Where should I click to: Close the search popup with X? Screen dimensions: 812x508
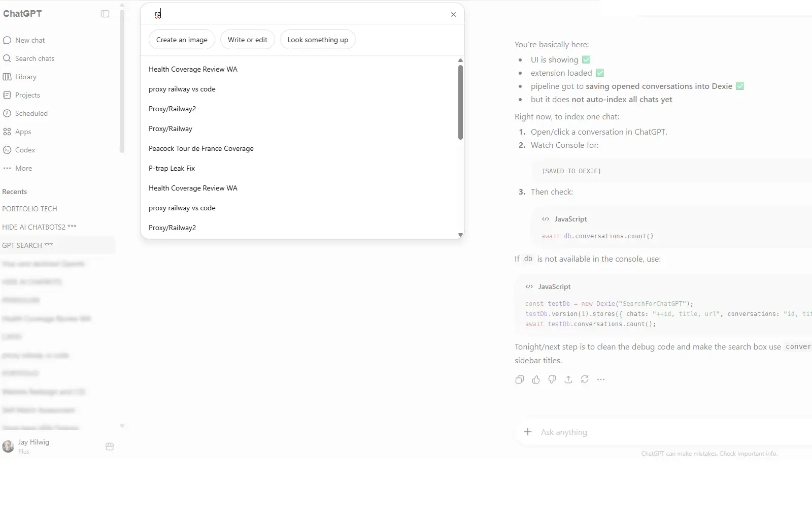coord(453,14)
